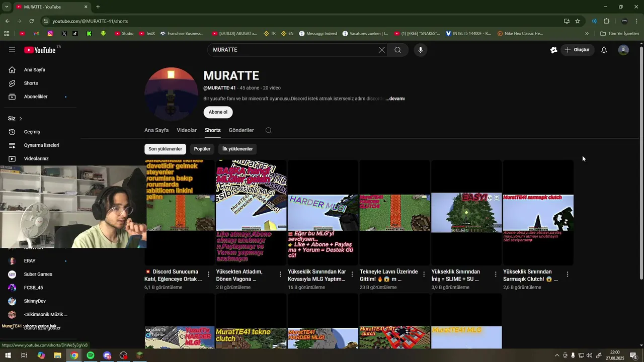Open options menu for SLIME + SU short

coord(496,275)
